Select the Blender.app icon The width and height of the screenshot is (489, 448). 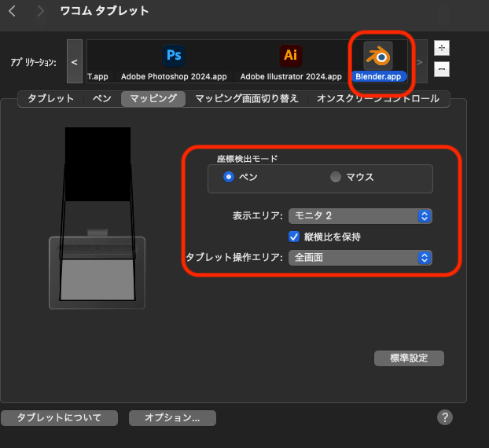378,56
